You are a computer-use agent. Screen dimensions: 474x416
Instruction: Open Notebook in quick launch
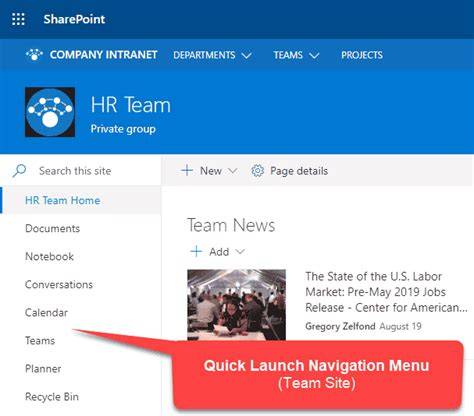(x=49, y=256)
